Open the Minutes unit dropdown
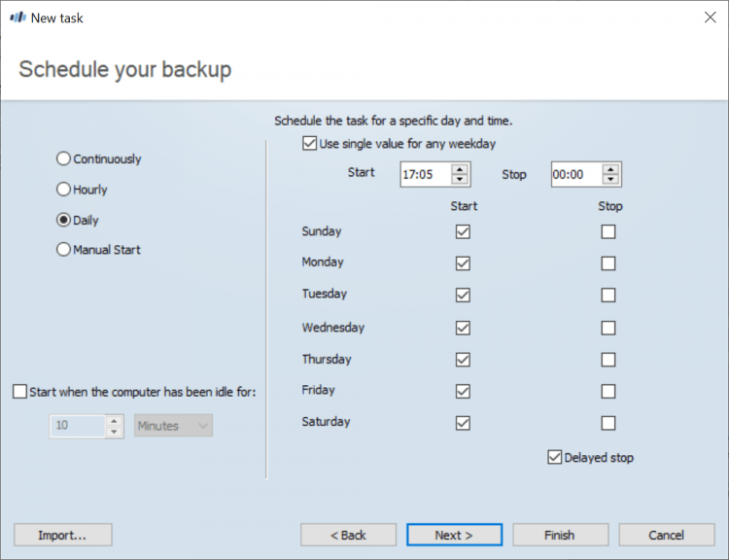The image size is (729, 560). 173,426
